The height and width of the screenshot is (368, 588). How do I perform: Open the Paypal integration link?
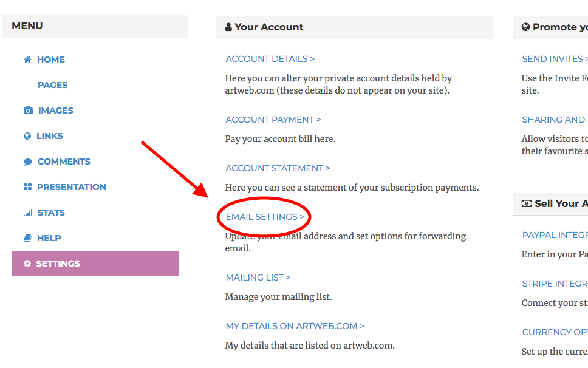[555, 235]
